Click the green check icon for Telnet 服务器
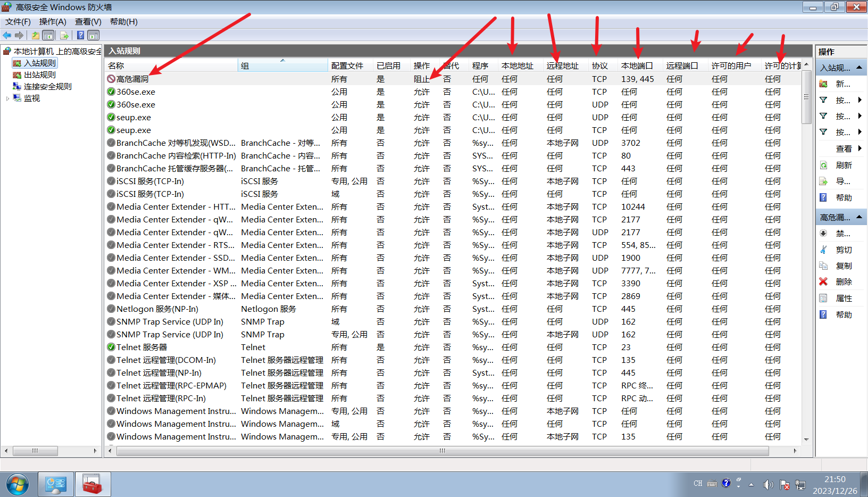 [111, 347]
